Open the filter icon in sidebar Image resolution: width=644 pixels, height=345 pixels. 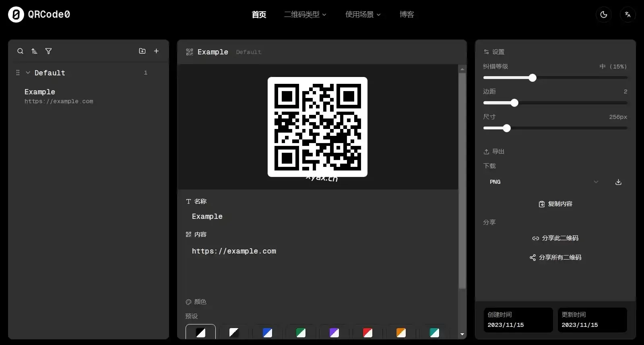point(48,51)
